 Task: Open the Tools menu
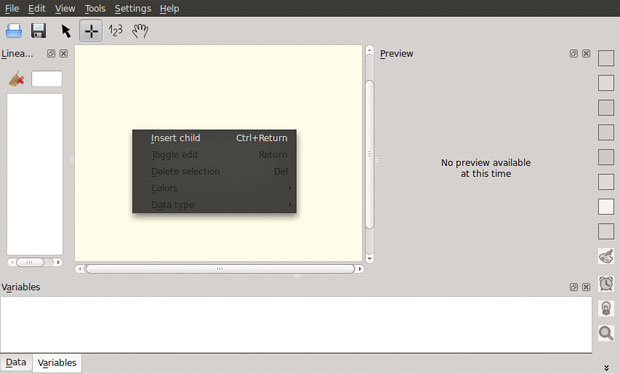point(95,8)
